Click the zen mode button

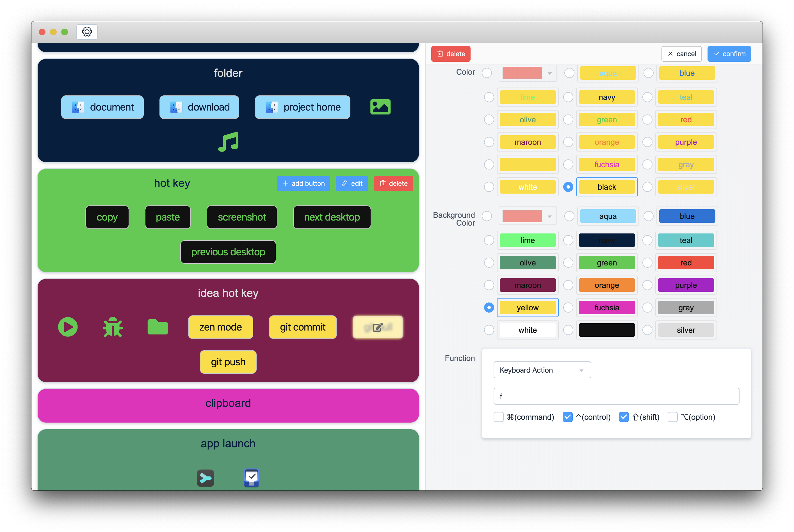tap(220, 327)
